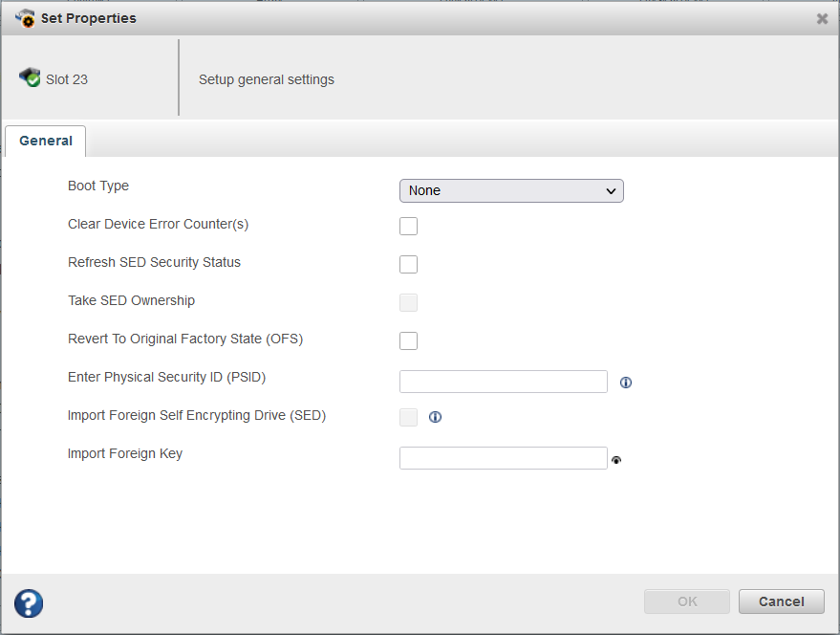Toggle the Import Foreign Self Encrypting Drive checkbox
The image size is (840, 635).
point(408,417)
